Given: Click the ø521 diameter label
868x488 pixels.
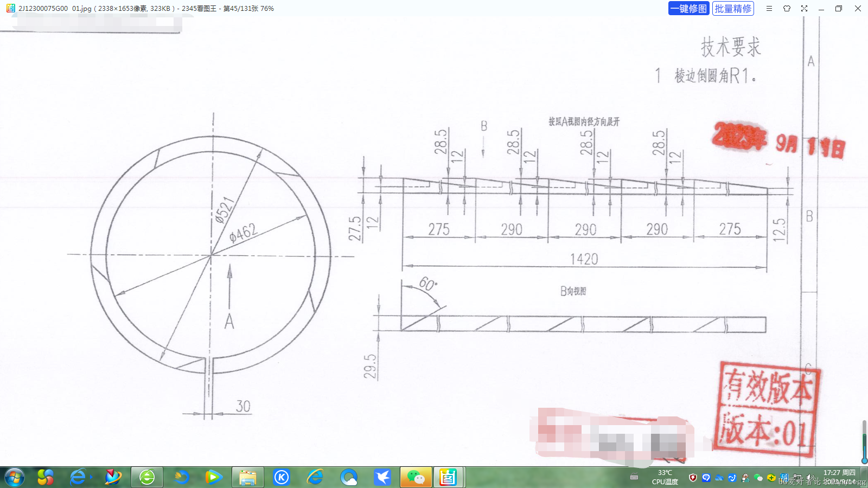Looking at the screenshot, I should tap(225, 210).
